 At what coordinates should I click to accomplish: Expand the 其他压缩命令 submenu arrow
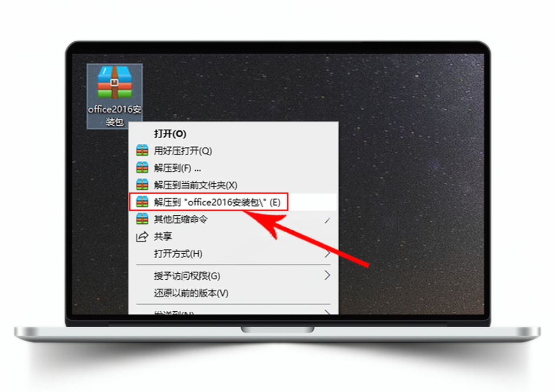(x=327, y=220)
